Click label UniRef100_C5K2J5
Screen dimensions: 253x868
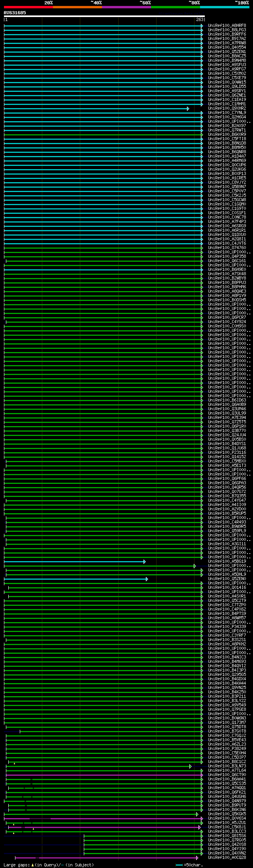click(x=227, y=196)
